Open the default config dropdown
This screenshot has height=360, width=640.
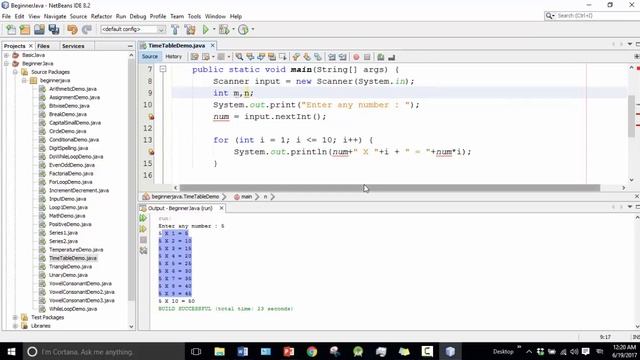(x=133, y=29)
